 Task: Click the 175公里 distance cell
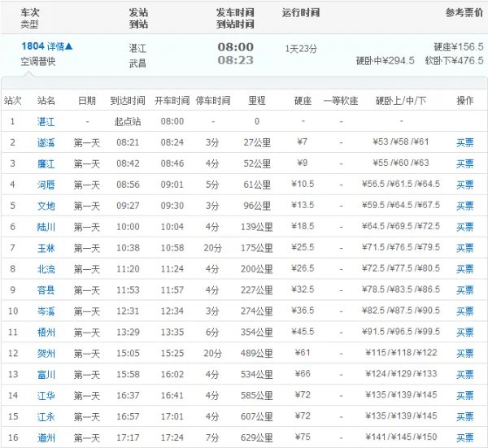pos(257,248)
